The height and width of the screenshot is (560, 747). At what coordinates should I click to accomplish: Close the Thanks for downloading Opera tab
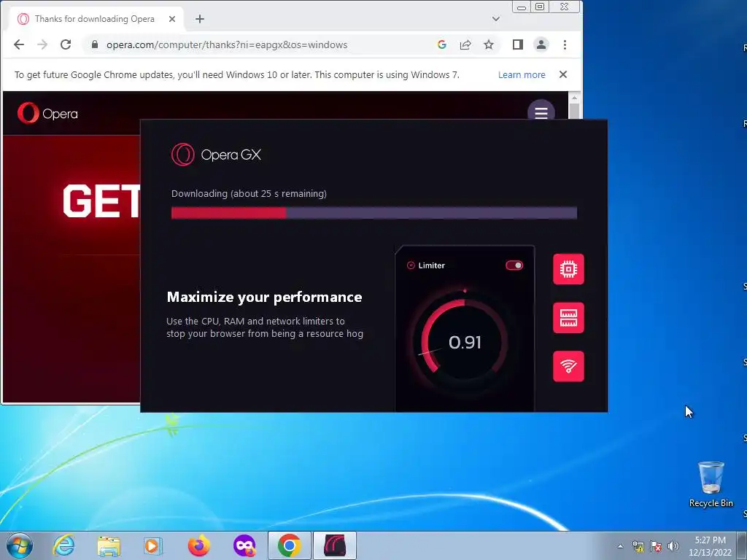[x=172, y=19]
